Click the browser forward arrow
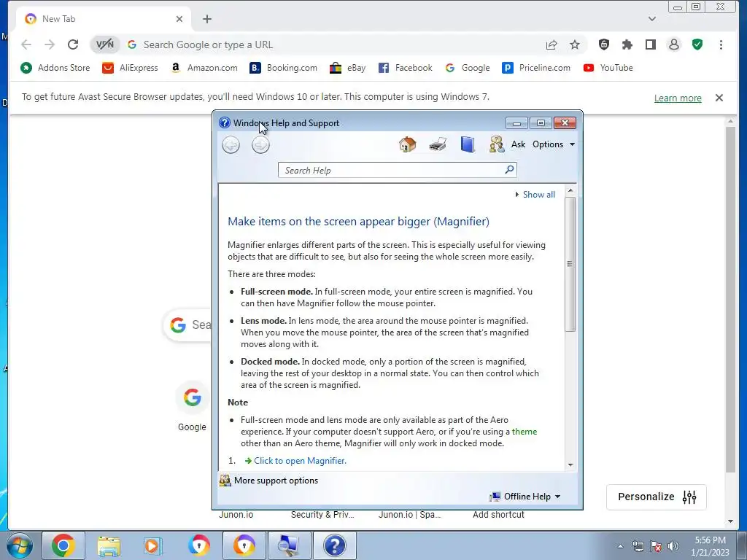This screenshot has width=747, height=560. [50, 44]
